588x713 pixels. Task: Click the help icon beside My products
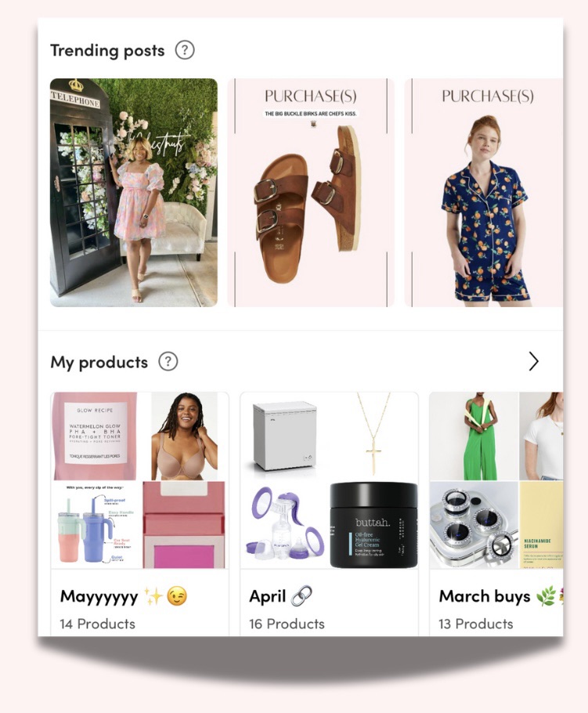click(168, 361)
